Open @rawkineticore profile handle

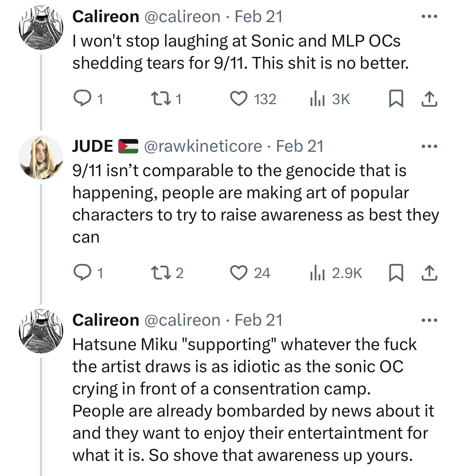pyautogui.click(x=203, y=147)
